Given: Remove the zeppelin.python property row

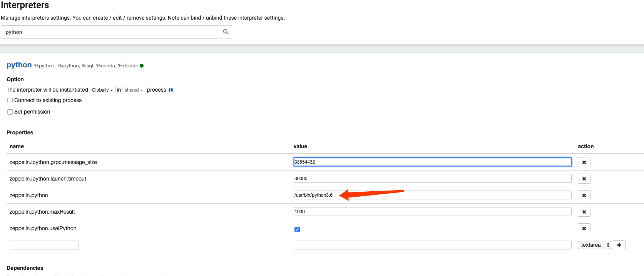Looking at the screenshot, I should (x=584, y=195).
